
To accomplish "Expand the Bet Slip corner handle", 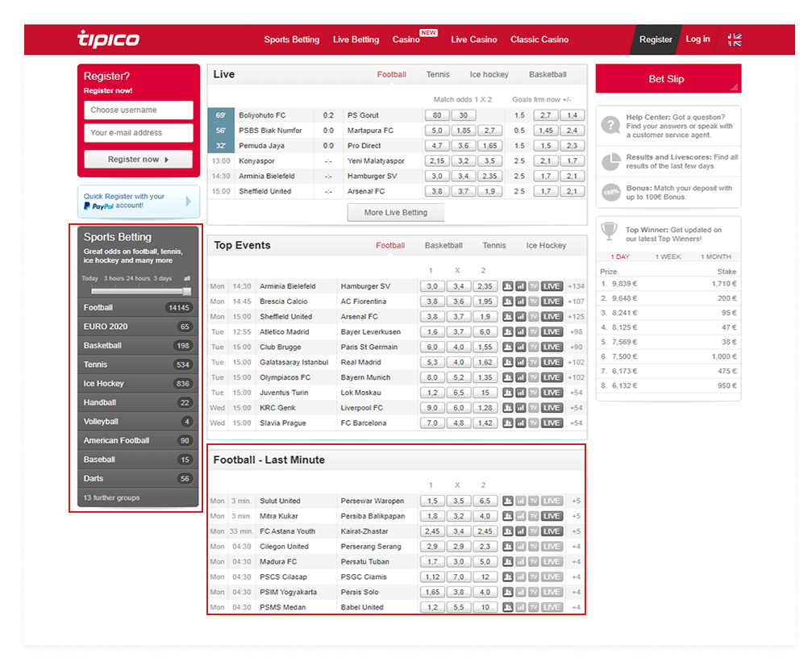I will coord(735,87).
